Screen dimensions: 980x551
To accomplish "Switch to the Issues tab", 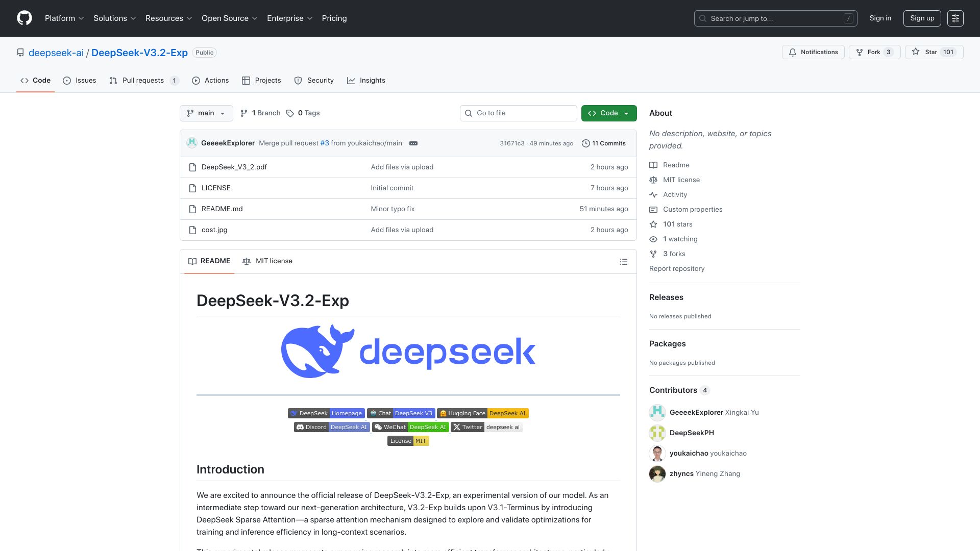I will tap(80, 81).
